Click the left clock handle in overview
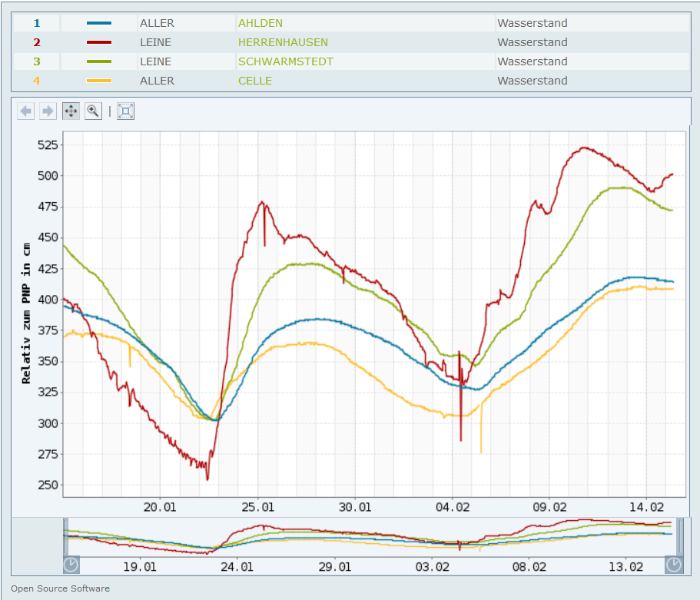 pos(71,565)
